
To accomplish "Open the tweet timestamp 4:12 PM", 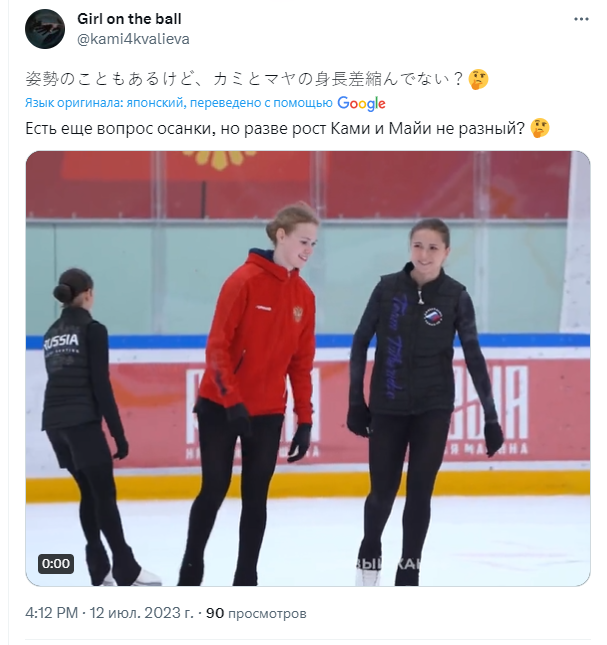I will tap(51, 613).
